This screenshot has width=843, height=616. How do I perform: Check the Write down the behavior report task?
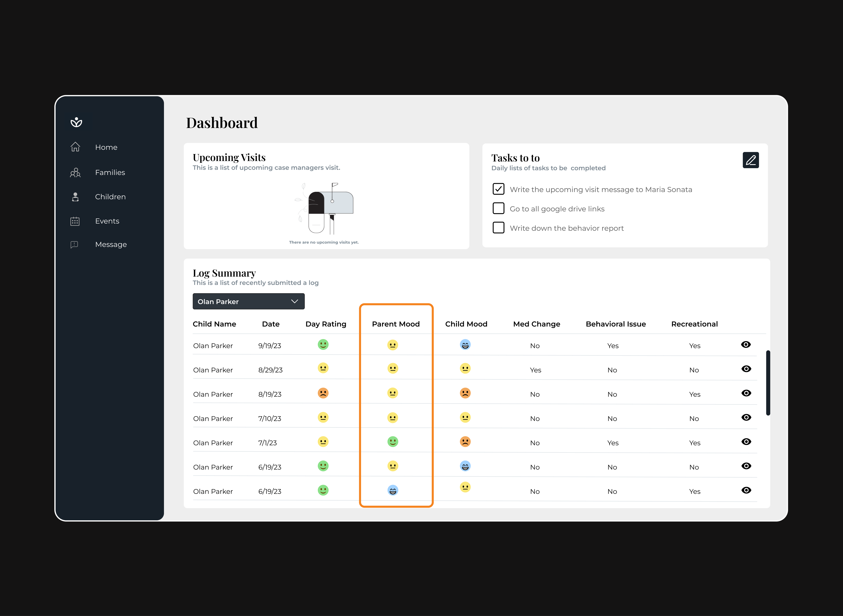click(498, 228)
